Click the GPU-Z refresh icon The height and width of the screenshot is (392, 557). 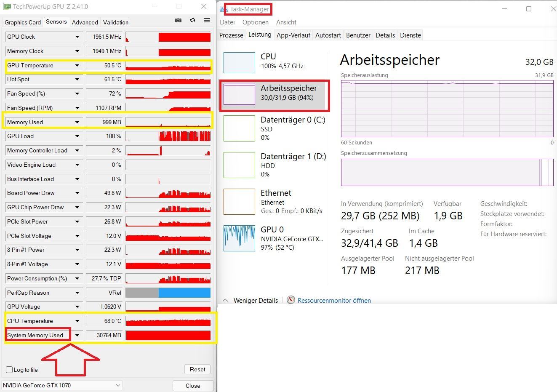(x=192, y=20)
